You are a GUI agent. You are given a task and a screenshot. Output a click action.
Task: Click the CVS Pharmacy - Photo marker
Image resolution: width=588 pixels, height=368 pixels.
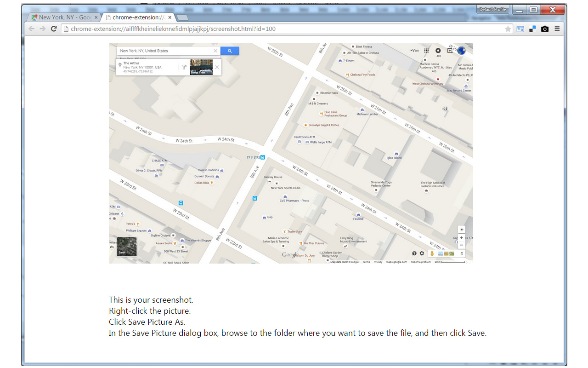coord(285,196)
